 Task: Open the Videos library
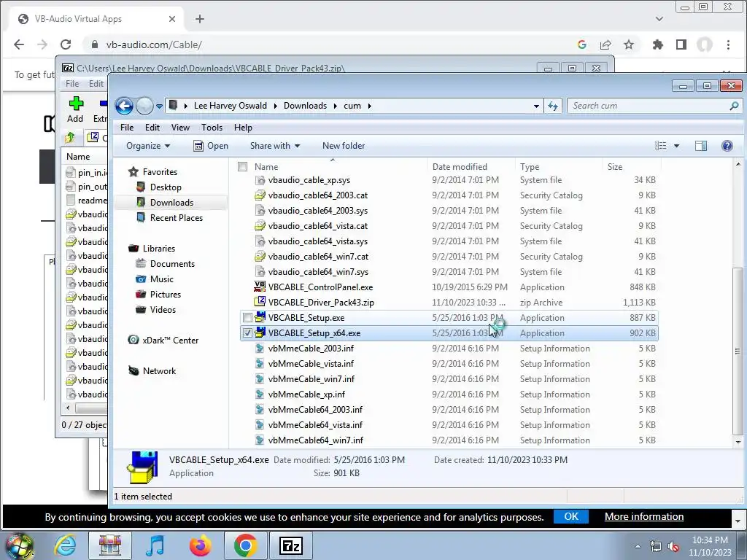tap(163, 309)
